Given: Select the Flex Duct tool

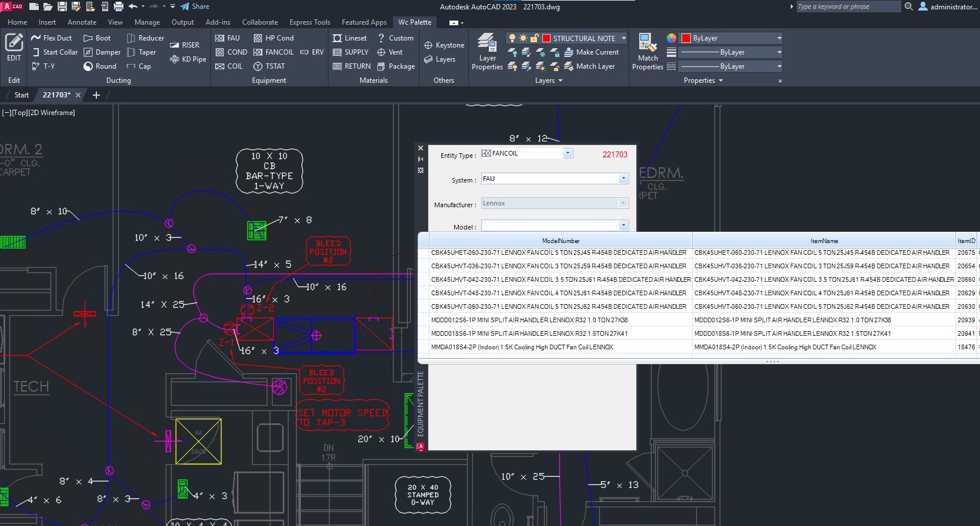Looking at the screenshot, I should 52,38.
